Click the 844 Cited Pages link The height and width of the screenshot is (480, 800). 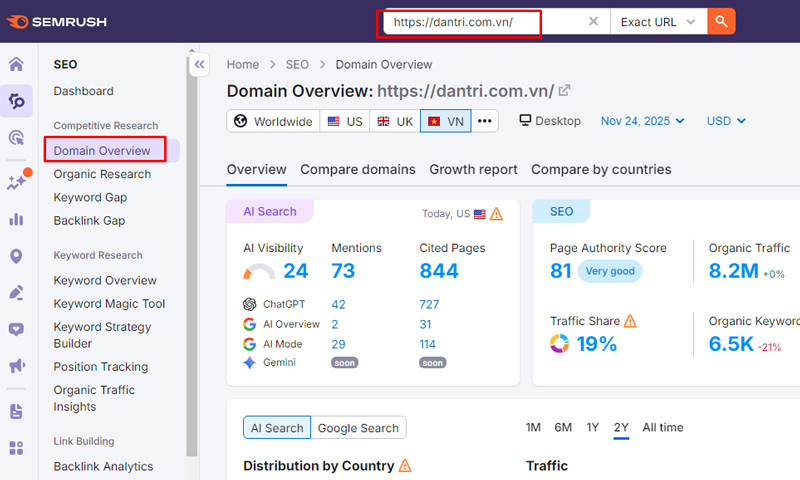point(439,271)
